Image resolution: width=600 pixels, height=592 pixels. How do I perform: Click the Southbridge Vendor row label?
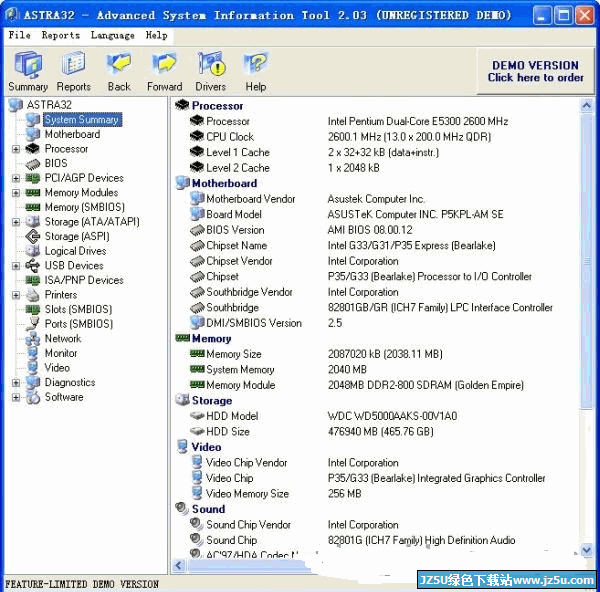[249, 292]
